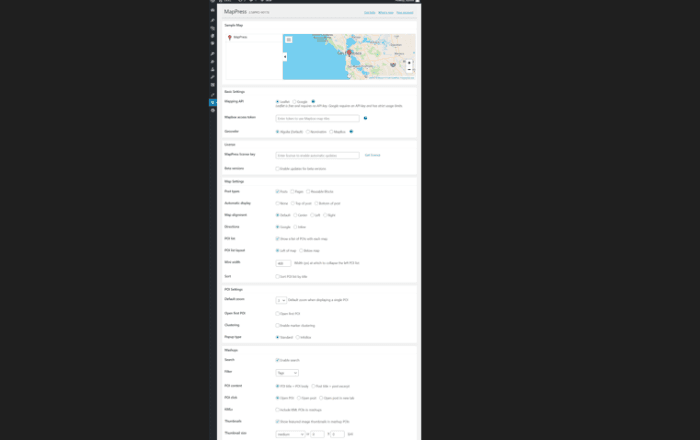Click the red pin in the POI list
Image resolution: width=700 pixels, height=440 pixels.
pos(229,37)
